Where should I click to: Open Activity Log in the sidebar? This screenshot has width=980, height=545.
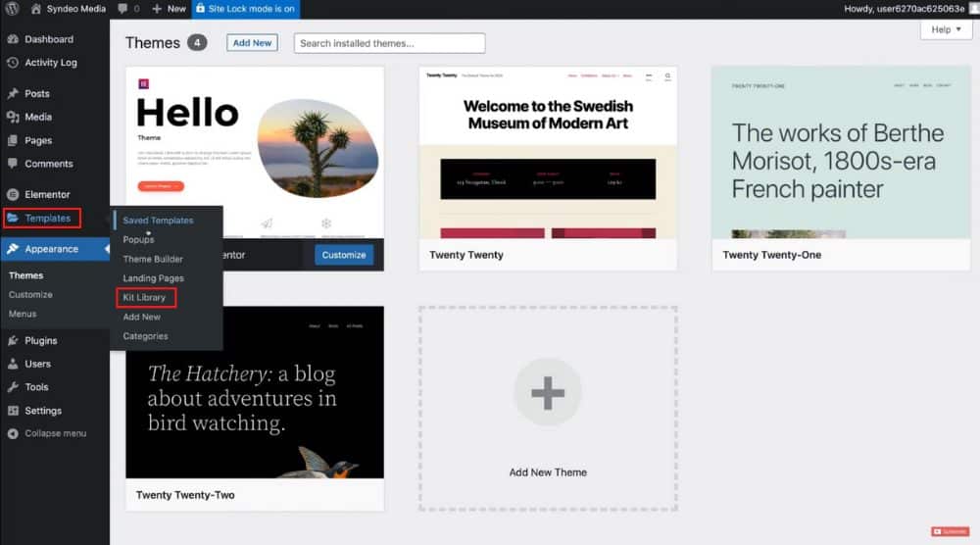(x=51, y=63)
